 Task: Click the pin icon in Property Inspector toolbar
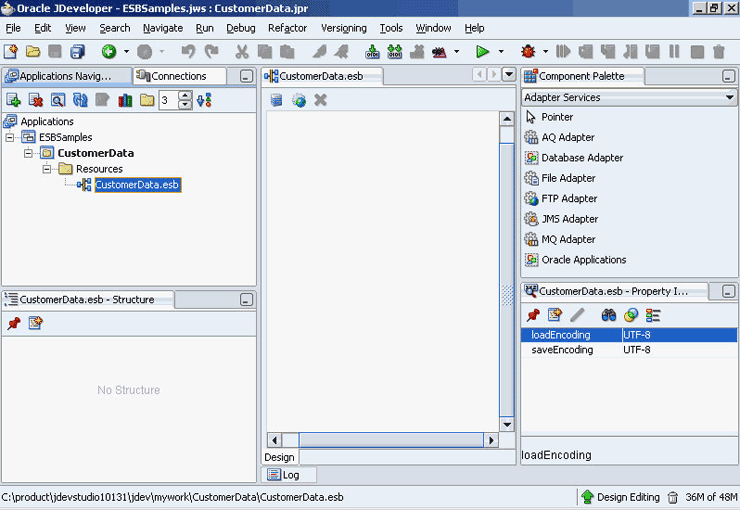coord(533,315)
